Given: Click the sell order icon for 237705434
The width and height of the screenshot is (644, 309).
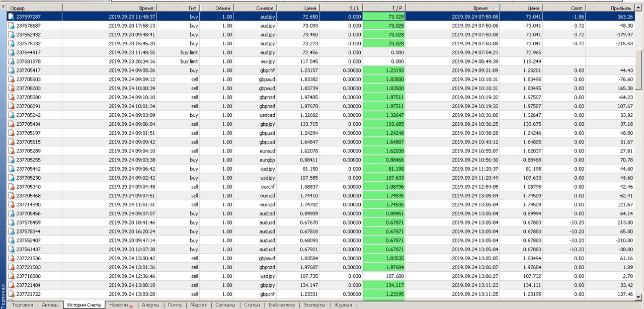Looking at the screenshot, I should click(11, 124).
